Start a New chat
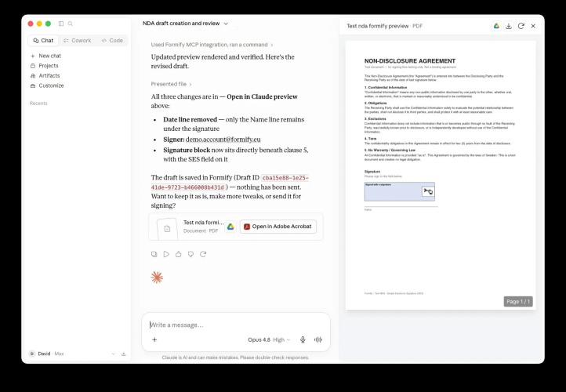Viewport: 566px width, 392px height. 45,56
